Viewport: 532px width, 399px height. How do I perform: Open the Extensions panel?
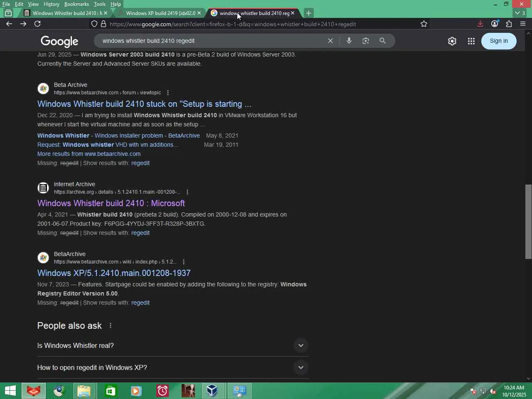point(509,24)
